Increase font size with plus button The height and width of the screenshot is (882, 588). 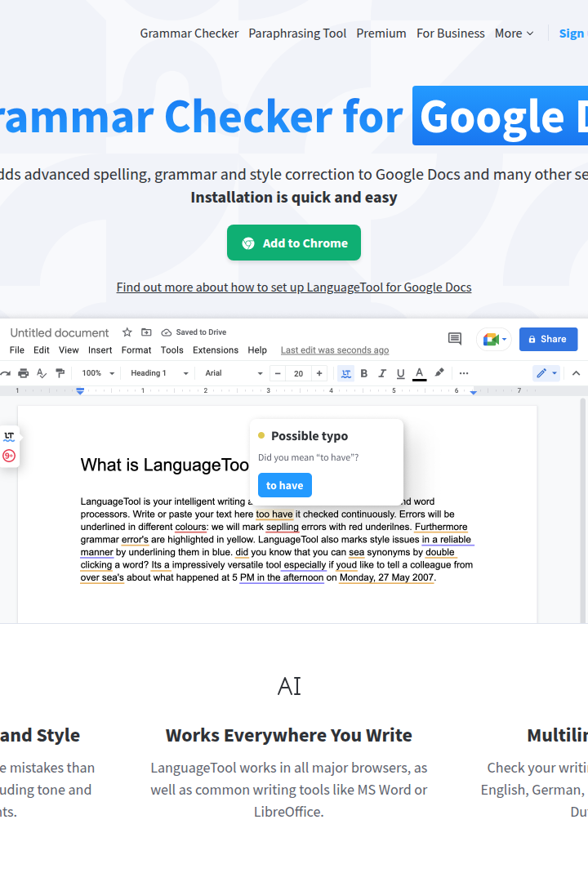click(x=319, y=373)
